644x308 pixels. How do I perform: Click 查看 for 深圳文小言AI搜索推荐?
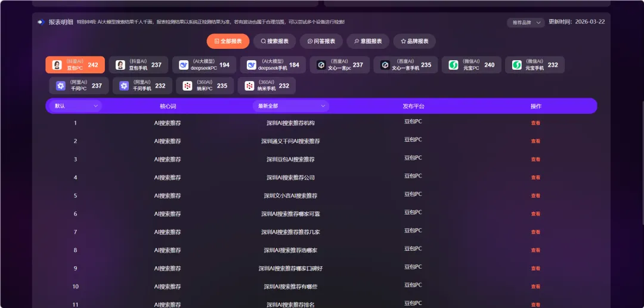pos(535,195)
